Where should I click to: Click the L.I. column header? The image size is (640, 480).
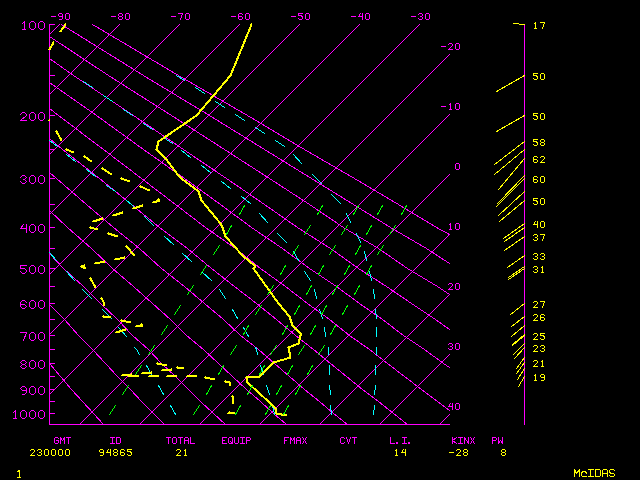(x=400, y=440)
